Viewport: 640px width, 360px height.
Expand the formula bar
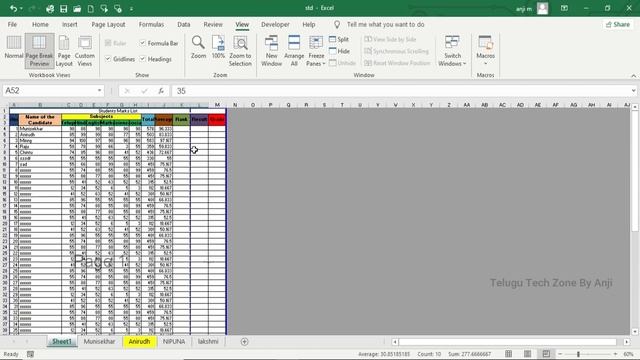pos(633,91)
